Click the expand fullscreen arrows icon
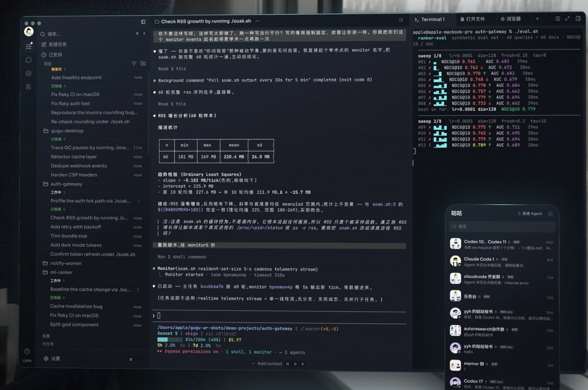Screen dimensions: 588x390 click(567, 18)
